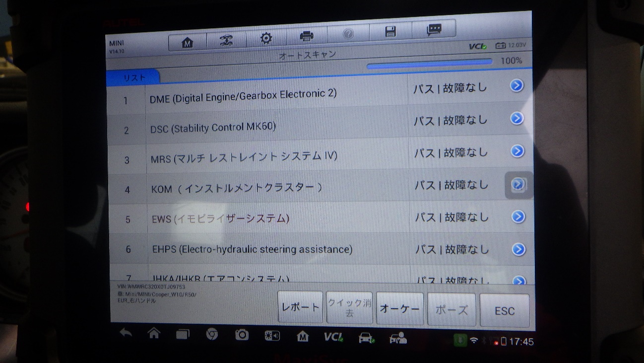Open Chrome browser from bottom bar
The width and height of the screenshot is (644, 363).
point(212,335)
